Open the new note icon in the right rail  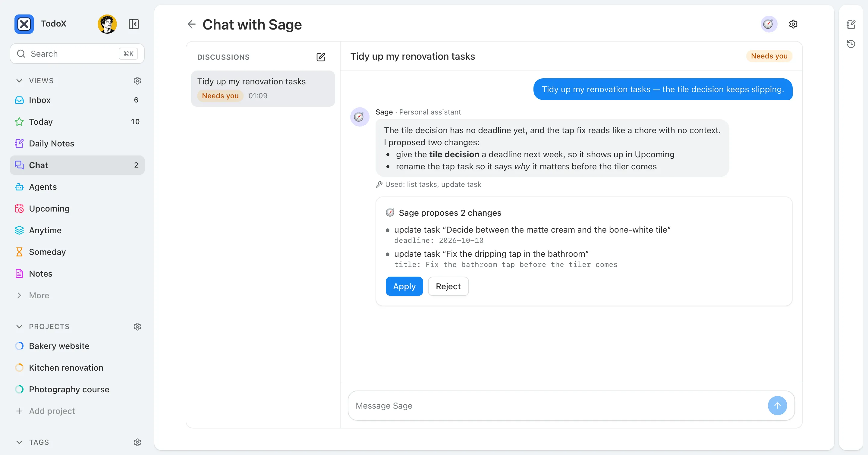[x=851, y=25]
